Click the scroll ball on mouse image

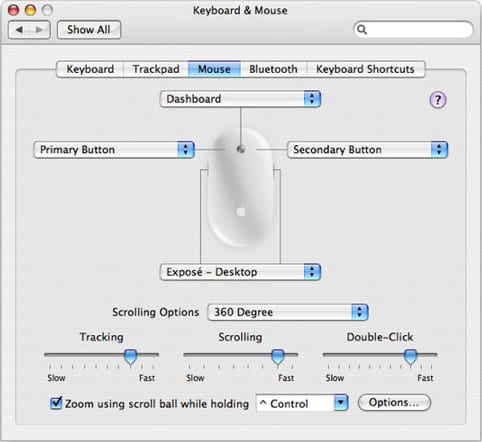[x=241, y=149]
